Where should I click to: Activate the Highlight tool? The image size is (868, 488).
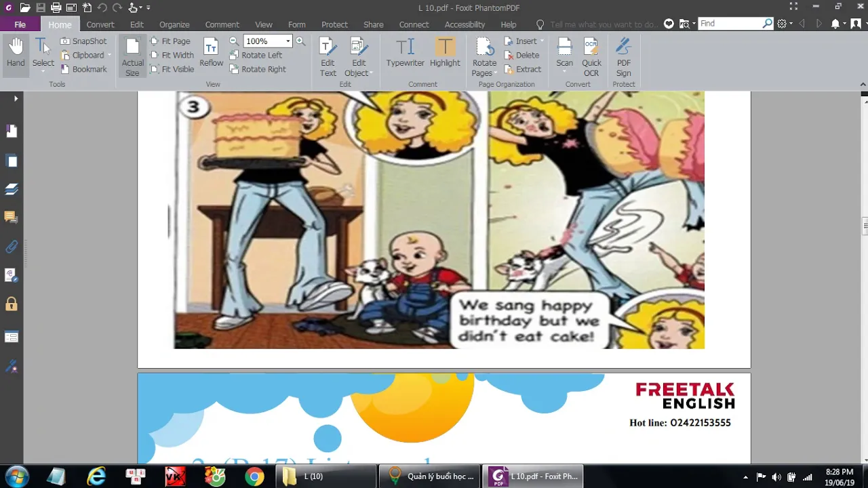pyautogui.click(x=445, y=53)
